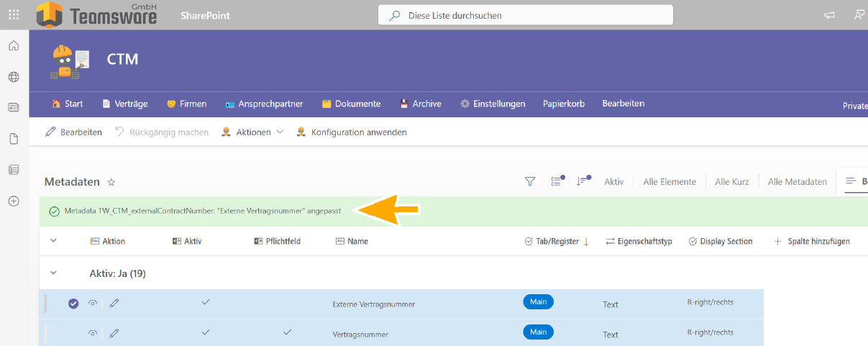Favorite the Metadaten list with star icon

(x=111, y=183)
